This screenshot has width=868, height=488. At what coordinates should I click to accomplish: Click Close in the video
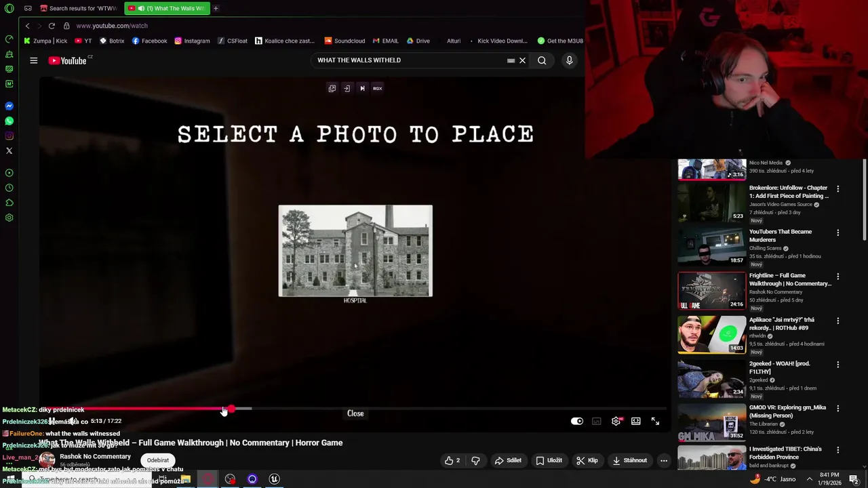(x=355, y=413)
